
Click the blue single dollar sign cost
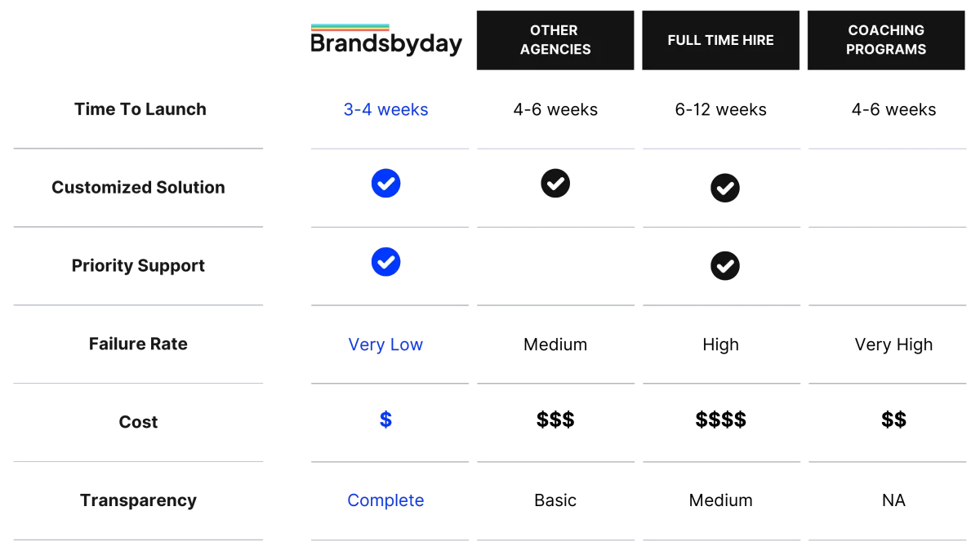tap(385, 420)
